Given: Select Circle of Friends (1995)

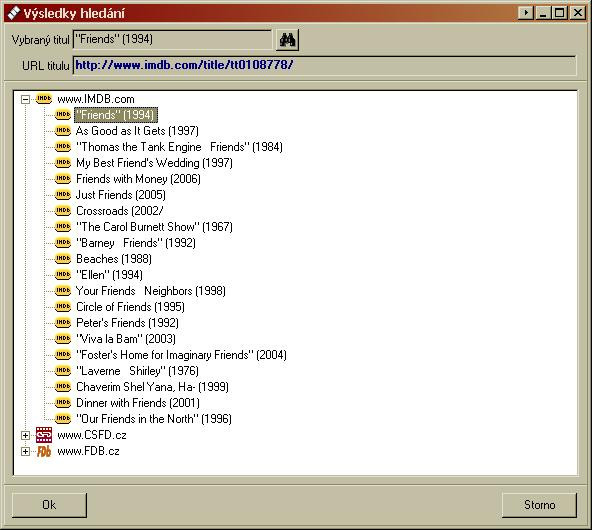Looking at the screenshot, I should pos(130,307).
